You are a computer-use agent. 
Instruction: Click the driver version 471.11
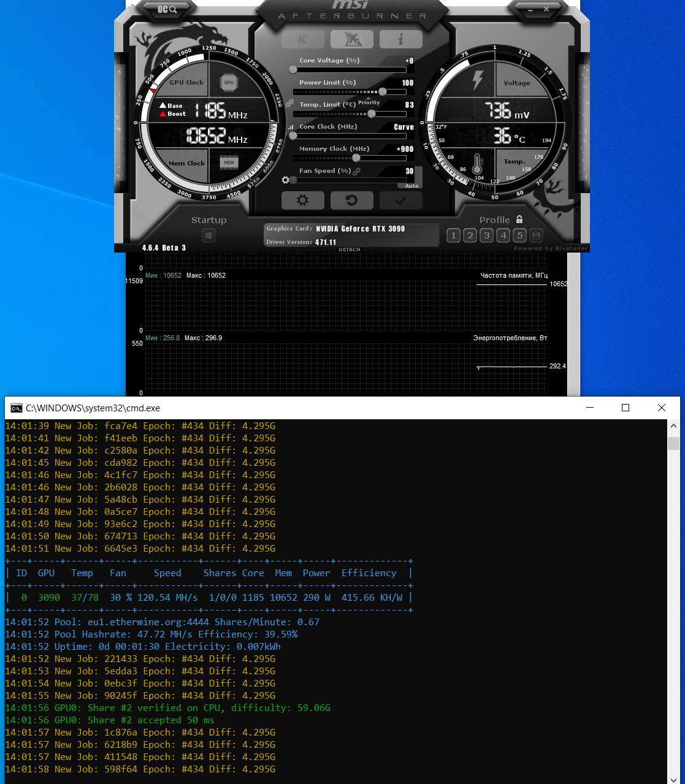[x=326, y=242]
